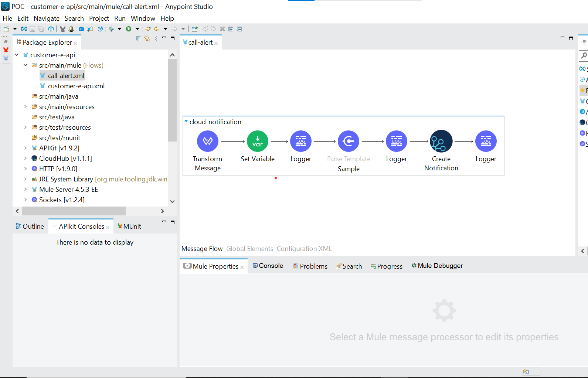Open the Project menu
Viewport: 588px width, 378px height.
(99, 18)
